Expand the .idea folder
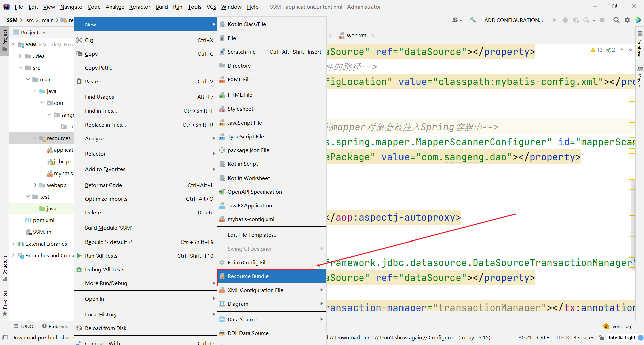The height and width of the screenshot is (345, 644). (x=20, y=56)
